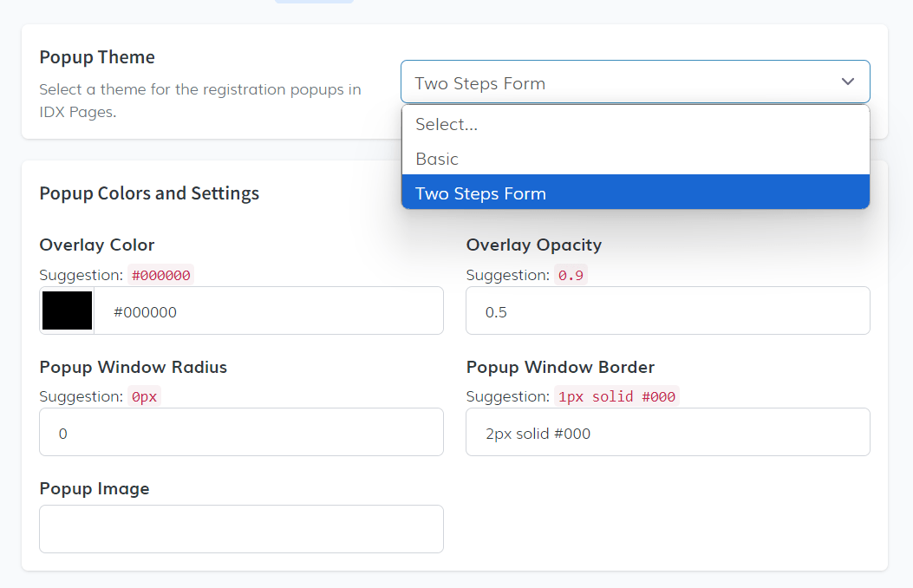Screen dimensions: 913x588
Task: Click the Popup Window Radius label
Action: point(133,367)
